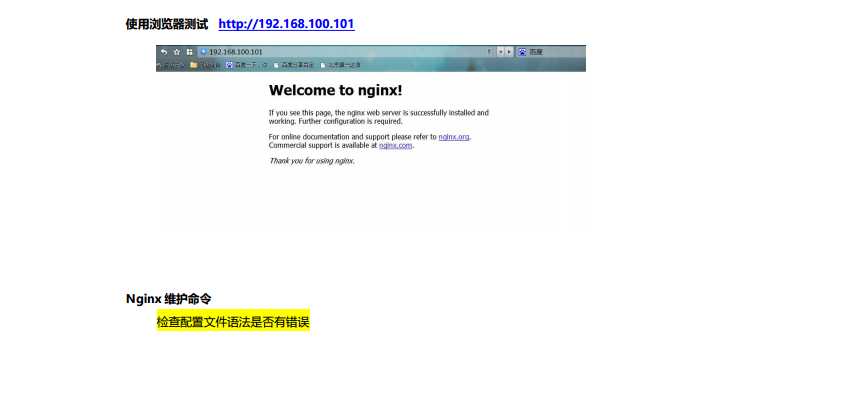Click the 'Thank you for using nginx.' text
This screenshot has height=400, width=863.
(312, 161)
